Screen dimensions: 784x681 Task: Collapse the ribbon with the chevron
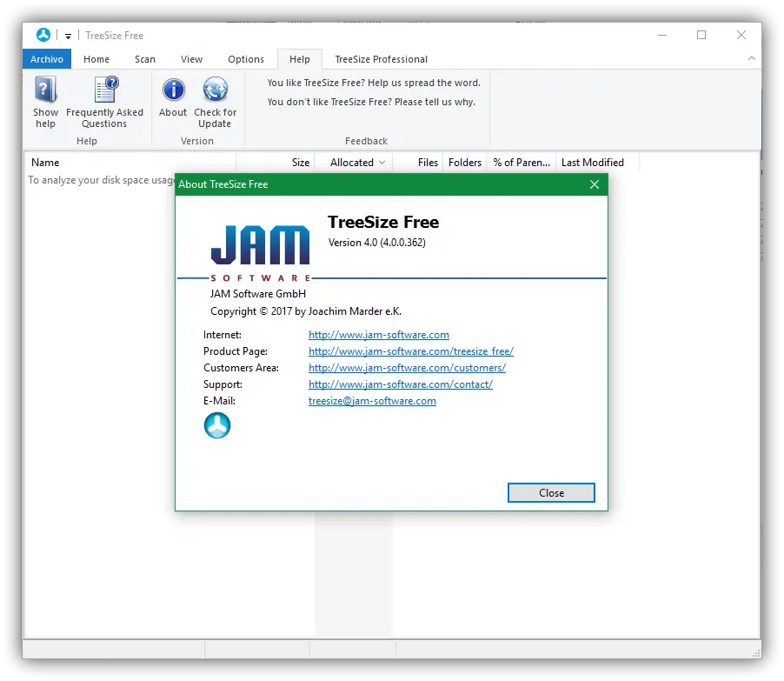tap(752, 58)
